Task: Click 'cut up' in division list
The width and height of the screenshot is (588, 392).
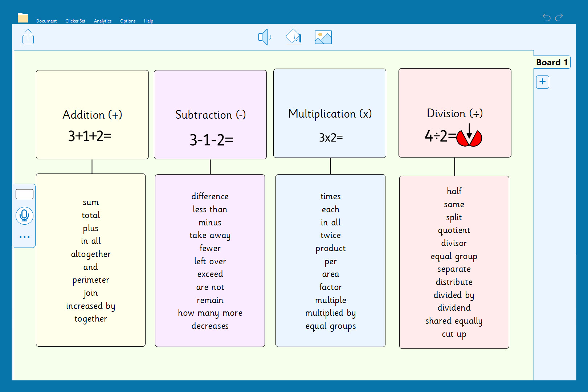Action: (454, 334)
